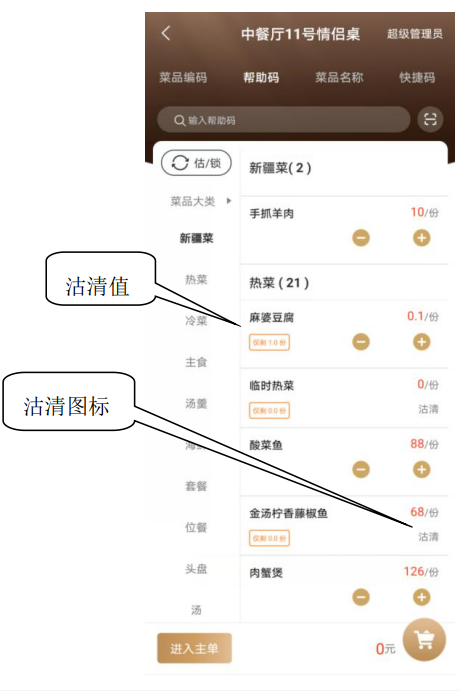Expand the 菜品大类 category arrow

229,201
